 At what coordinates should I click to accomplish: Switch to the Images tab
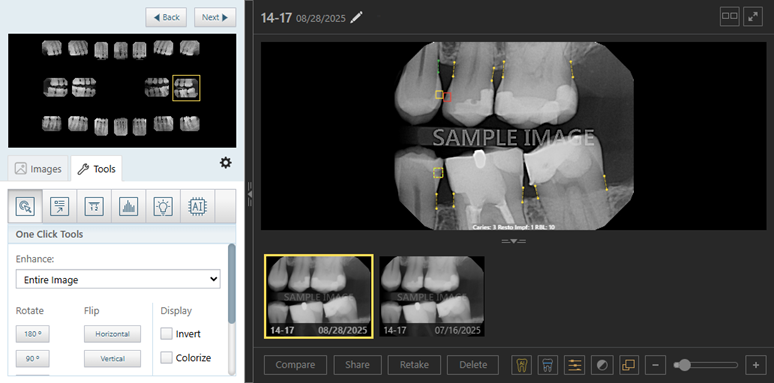point(38,169)
